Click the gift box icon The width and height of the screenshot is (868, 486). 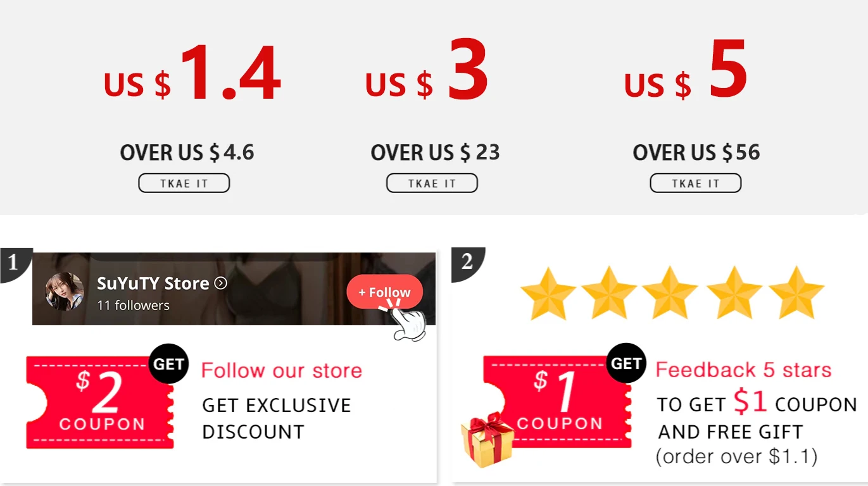[x=488, y=440]
